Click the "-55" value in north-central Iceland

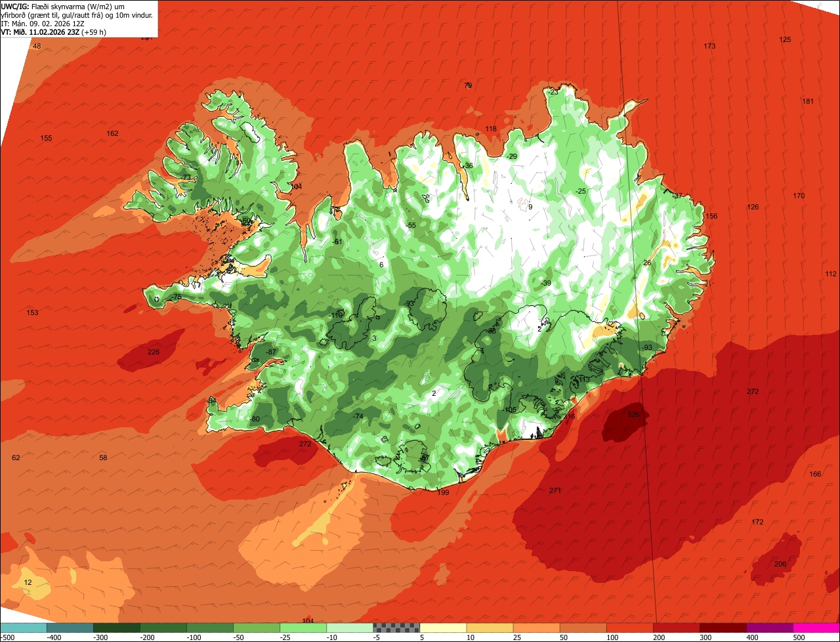411,225
